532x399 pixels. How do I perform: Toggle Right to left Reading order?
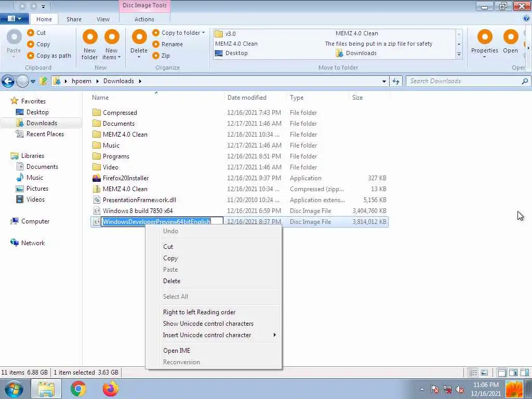[x=199, y=312]
